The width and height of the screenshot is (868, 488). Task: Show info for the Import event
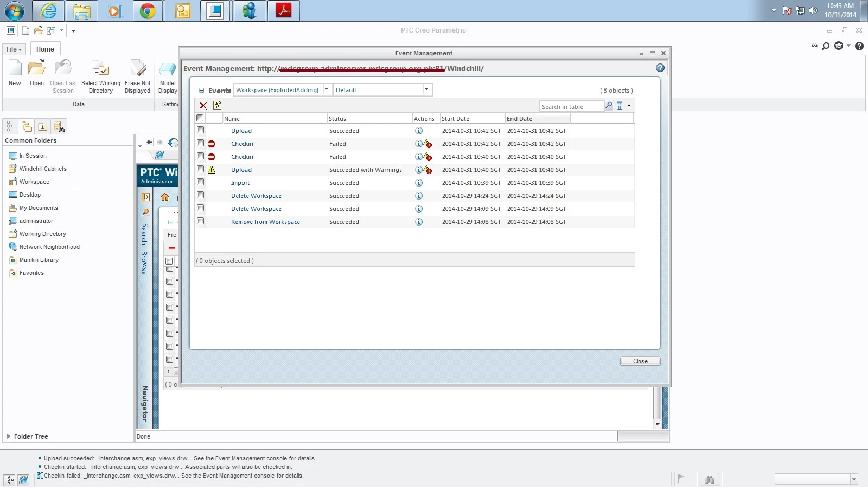click(419, 183)
